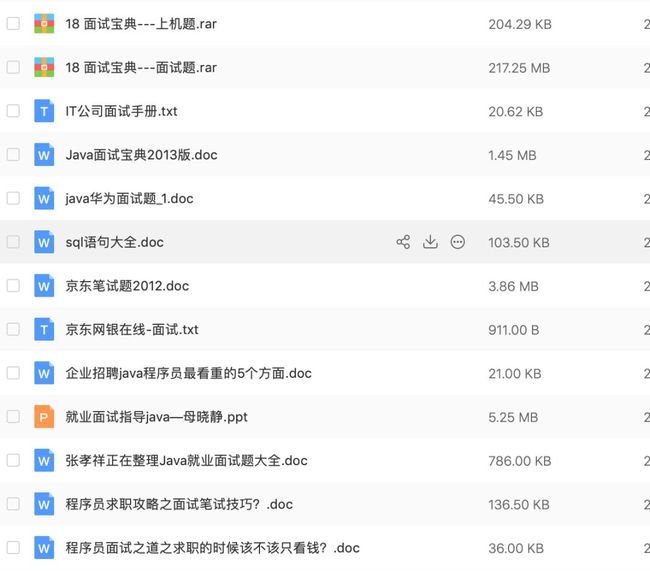Click the size value 217.25 MB

[519, 68]
